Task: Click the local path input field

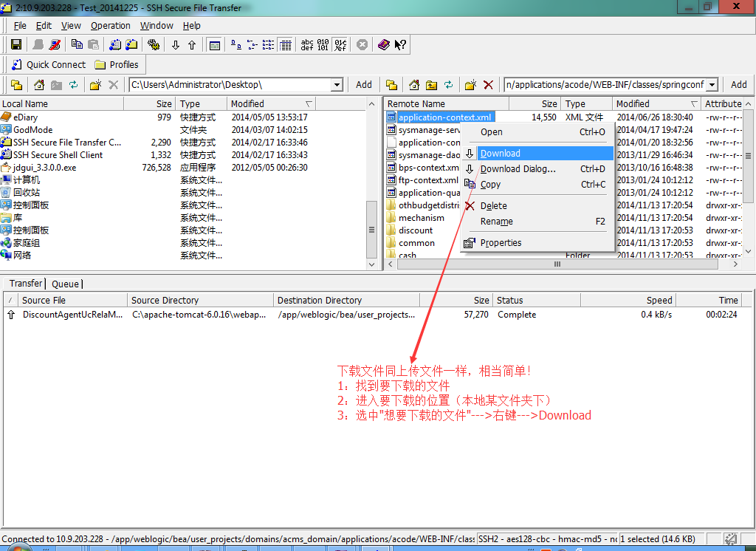Action: (x=231, y=85)
